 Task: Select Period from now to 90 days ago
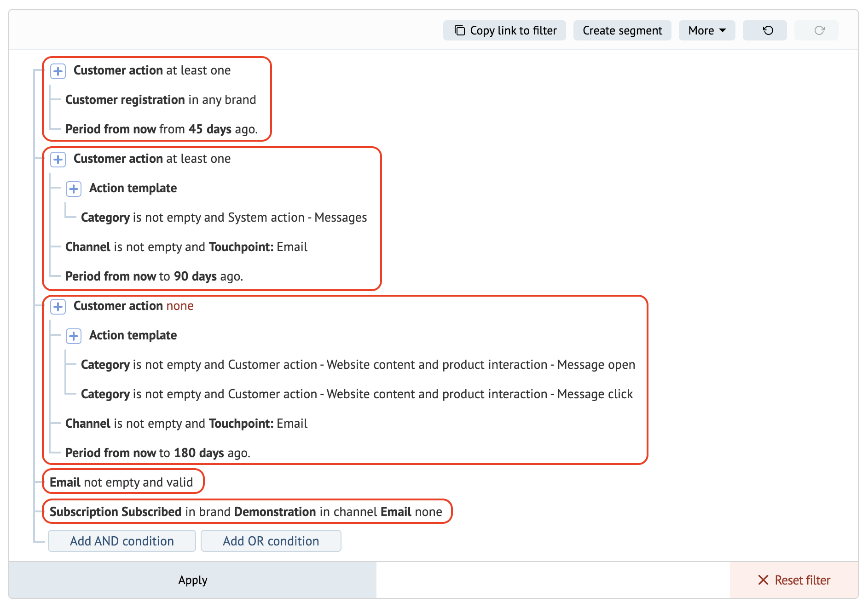tap(154, 276)
